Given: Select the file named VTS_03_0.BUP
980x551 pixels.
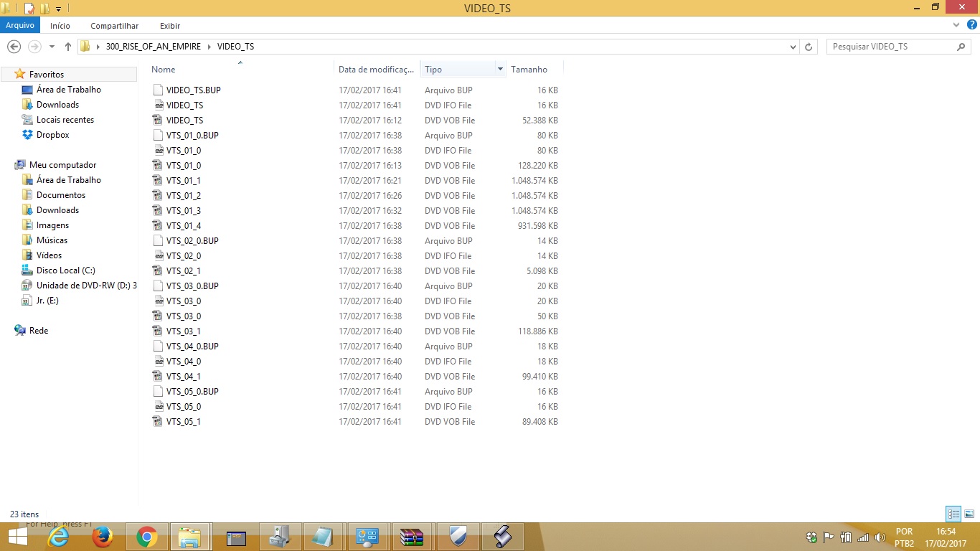Looking at the screenshot, I should pos(192,286).
